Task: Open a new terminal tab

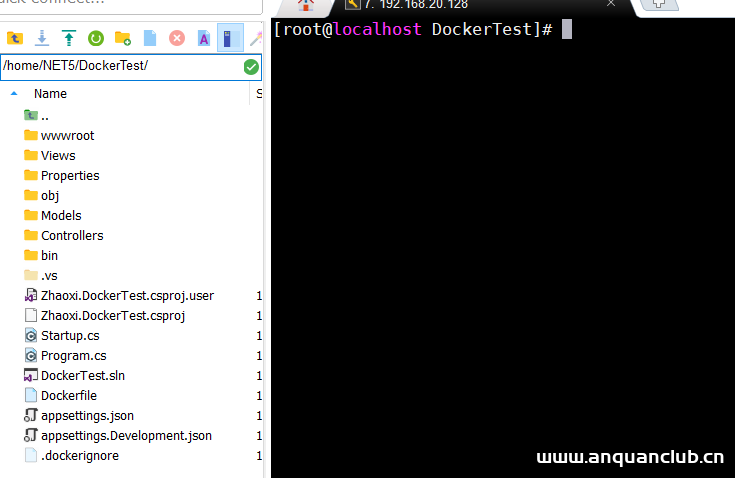Action: [x=659, y=4]
